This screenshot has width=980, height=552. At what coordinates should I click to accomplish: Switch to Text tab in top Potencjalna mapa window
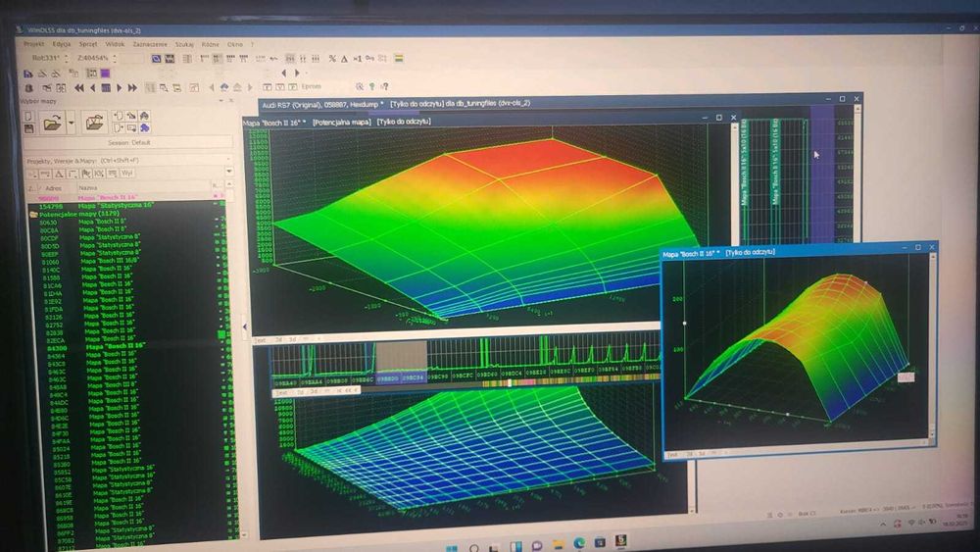click(260, 340)
